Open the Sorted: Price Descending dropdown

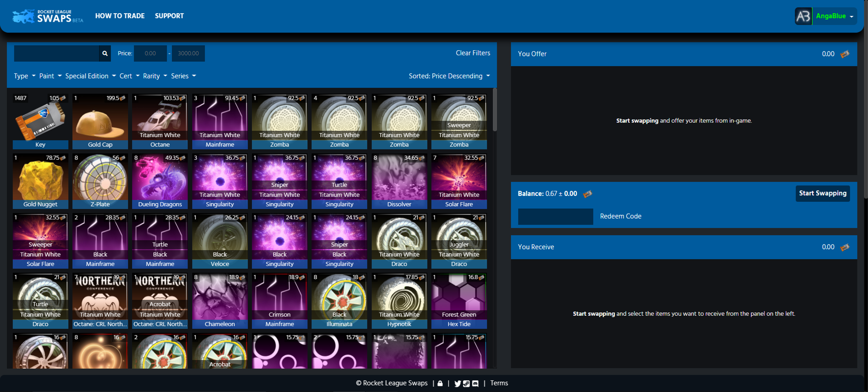point(449,76)
